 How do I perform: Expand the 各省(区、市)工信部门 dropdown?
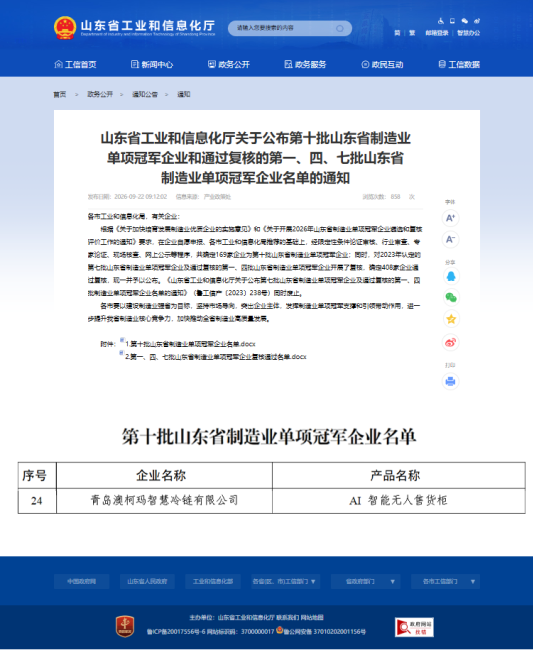pos(286,582)
